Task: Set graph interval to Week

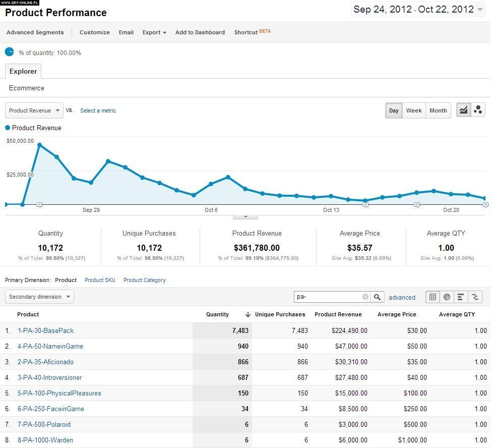Action: pyautogui.click(x=414, y=110)
